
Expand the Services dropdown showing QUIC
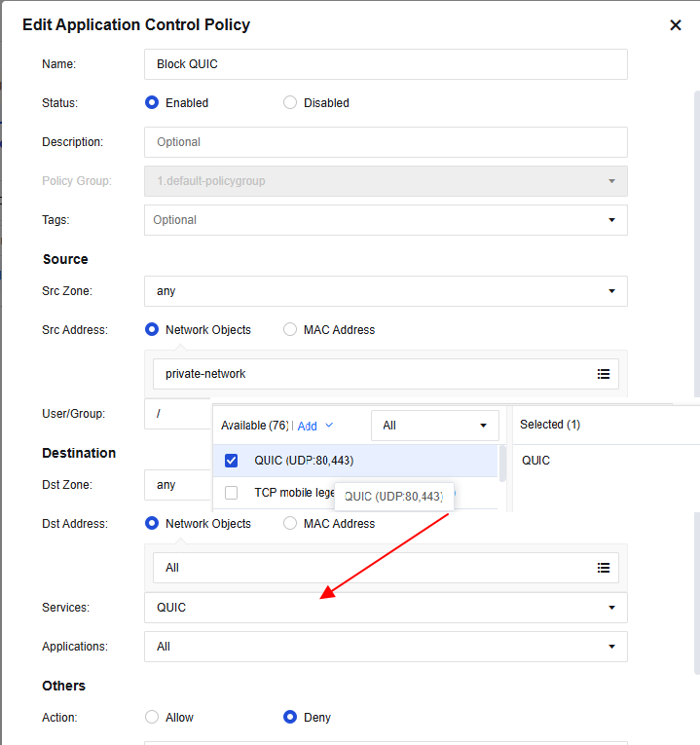click(611, 608)
